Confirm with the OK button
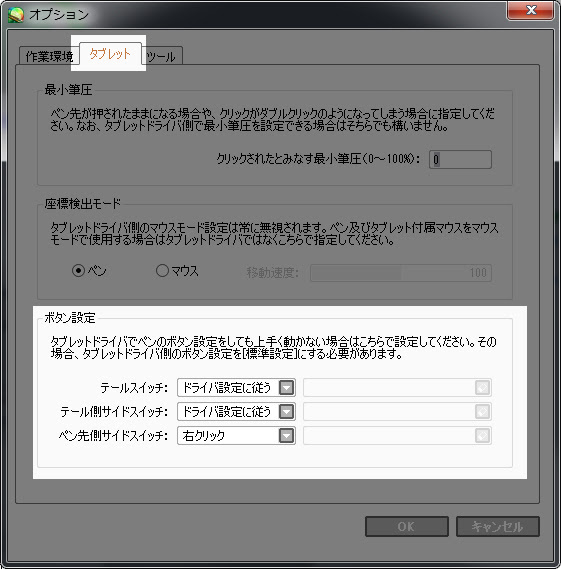Screen dimensions: 561x569 pyautogui.click(x=406, y=527)
